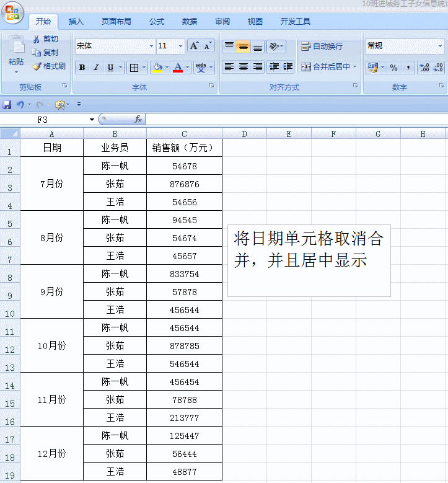Apply comma style
The image size is (448, 483).
pyautogui.click(x=408, y=68)
